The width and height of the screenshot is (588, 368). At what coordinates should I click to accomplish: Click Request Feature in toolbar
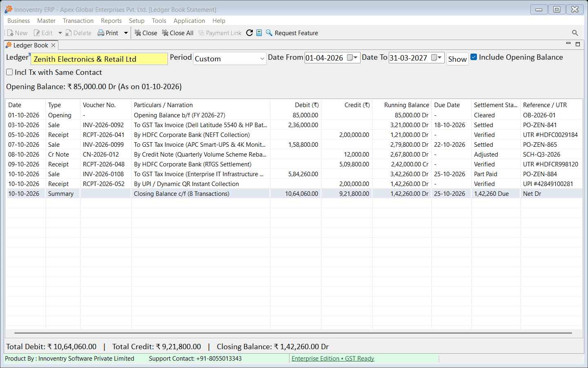tap(292, 33)
